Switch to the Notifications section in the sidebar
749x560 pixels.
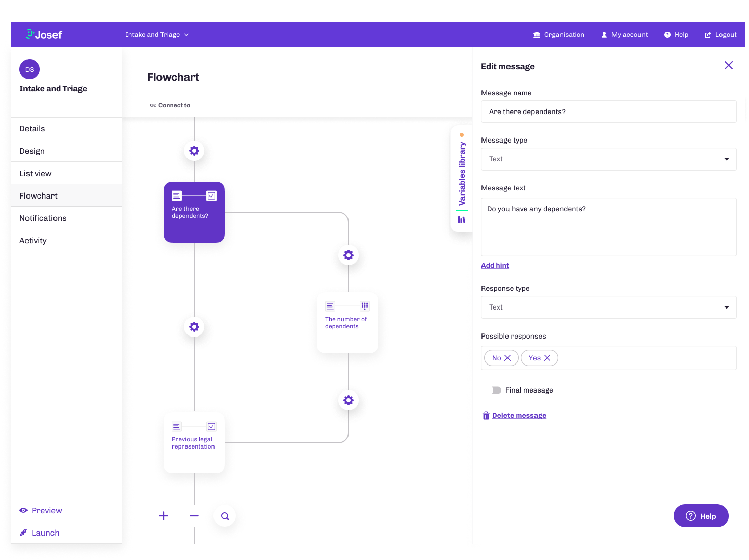[43, 218]
